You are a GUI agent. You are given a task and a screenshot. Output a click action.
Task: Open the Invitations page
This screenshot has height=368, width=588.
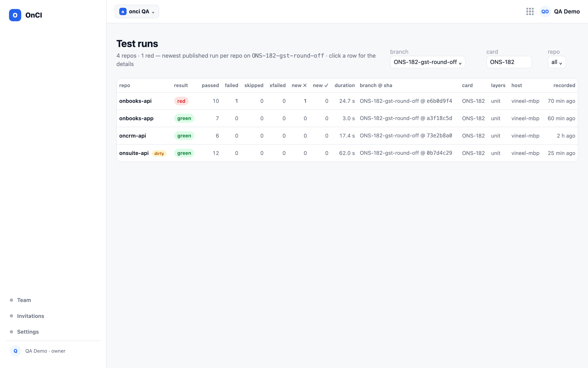click(x=31, y=316)
